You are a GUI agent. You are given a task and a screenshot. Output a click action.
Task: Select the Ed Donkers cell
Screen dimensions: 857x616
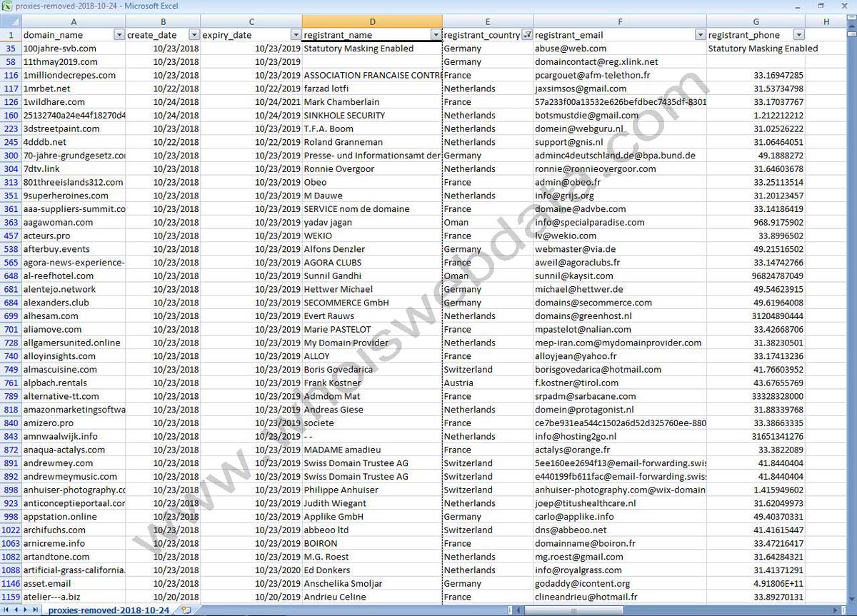point(372,570)
